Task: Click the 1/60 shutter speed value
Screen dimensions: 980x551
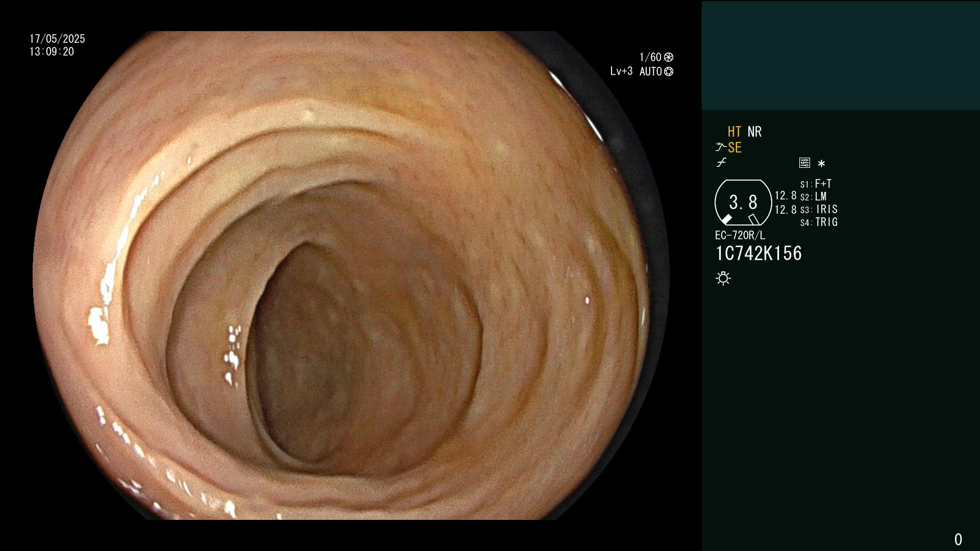Action: tap(650, 57)
